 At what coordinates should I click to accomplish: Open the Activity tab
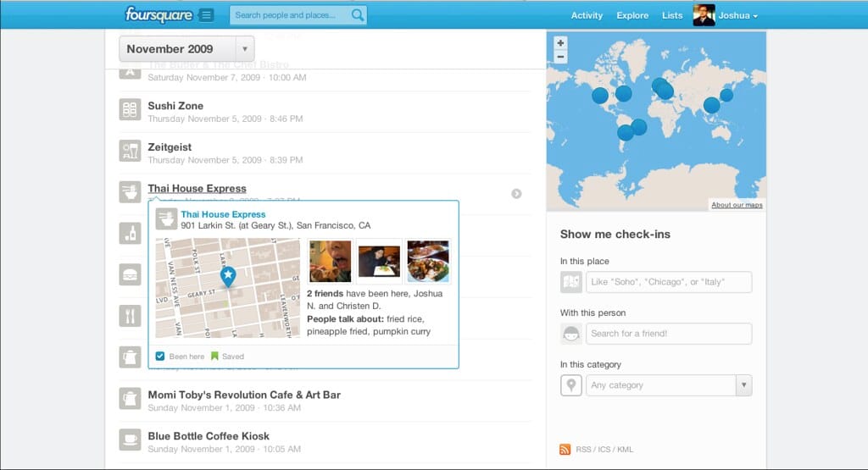pyautogui.click(x=587, y=15)
